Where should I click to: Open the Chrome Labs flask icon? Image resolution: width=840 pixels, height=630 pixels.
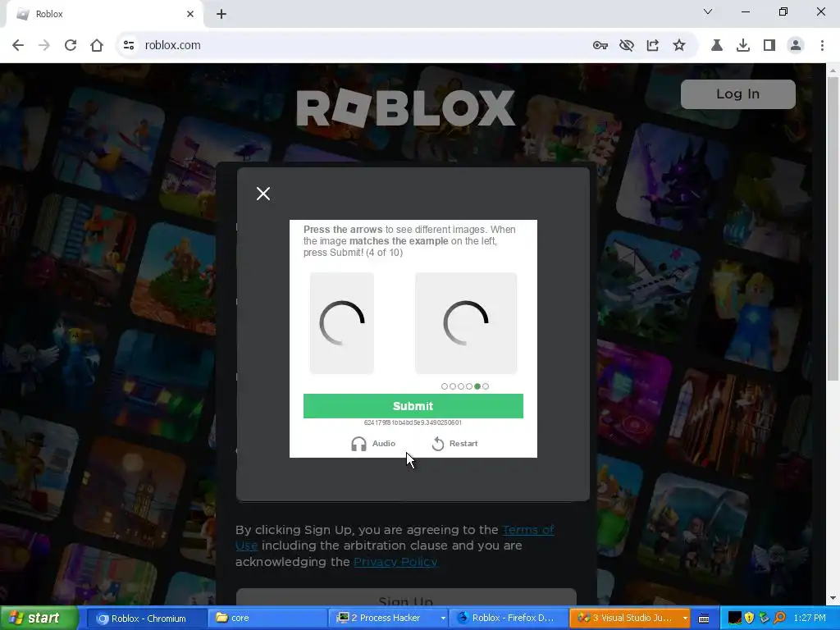click(716, 46)
